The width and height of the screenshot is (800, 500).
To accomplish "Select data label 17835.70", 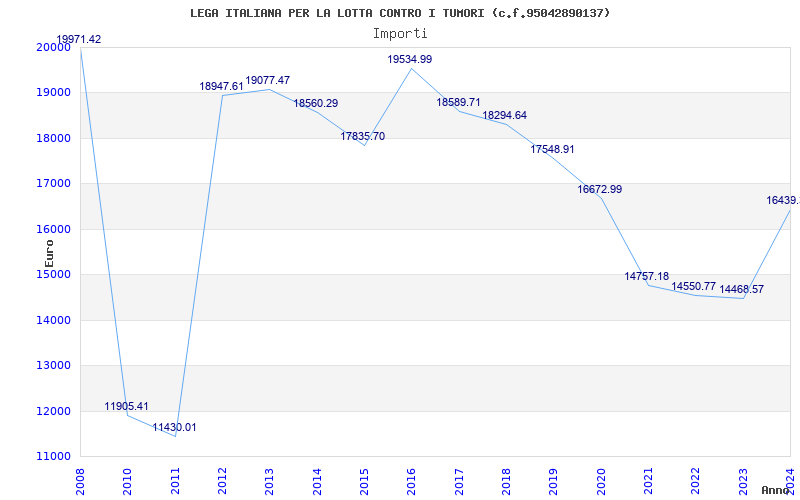I will pos(363,136).
